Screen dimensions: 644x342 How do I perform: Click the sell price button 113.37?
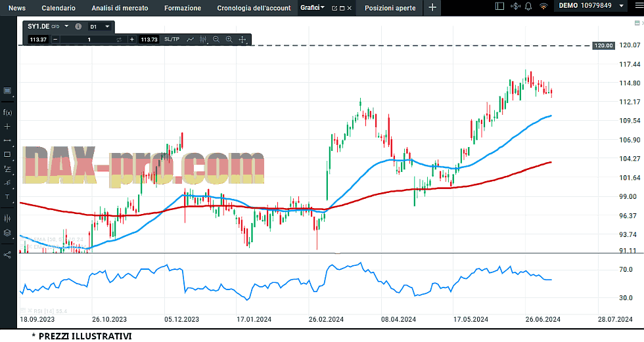coord(38,39)
